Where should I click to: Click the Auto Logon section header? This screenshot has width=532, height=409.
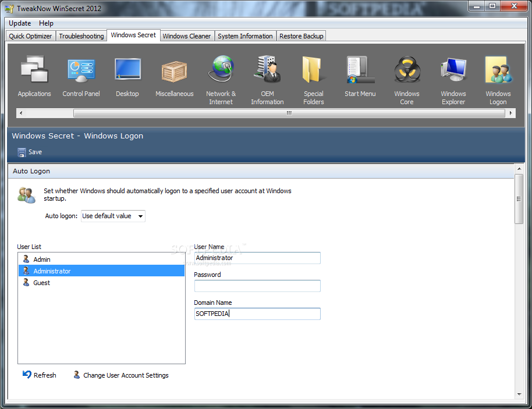[x=261, y=171]
